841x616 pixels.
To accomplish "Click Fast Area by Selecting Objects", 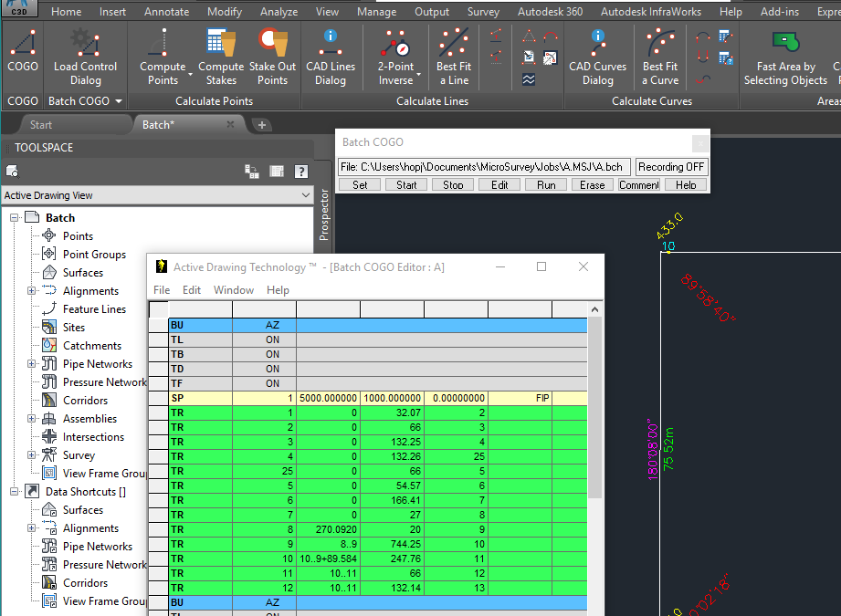I will pos(784,57).
